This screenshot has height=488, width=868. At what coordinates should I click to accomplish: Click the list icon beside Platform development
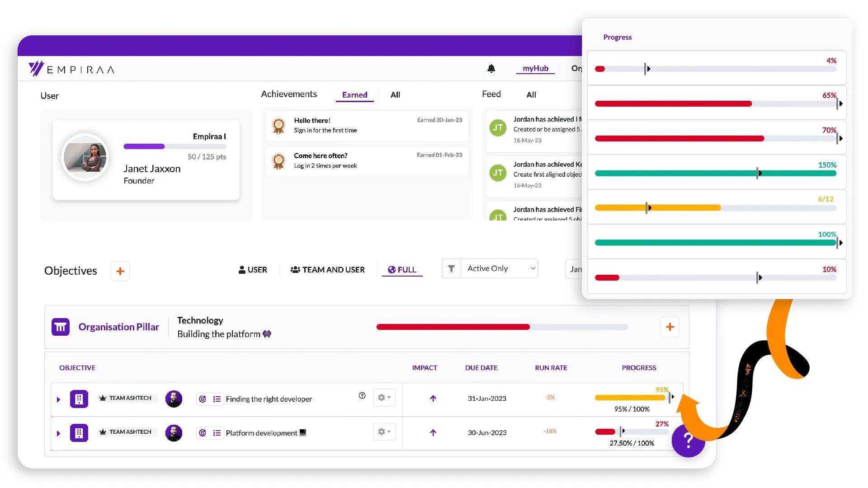217,433
